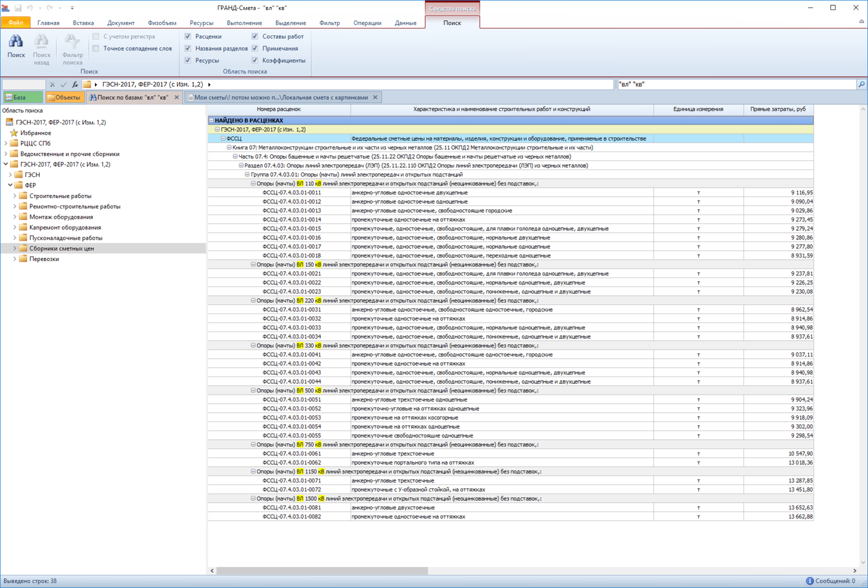This screenshot has width=868, height=588.
Task: Collapse the "ВЛ 500 кВ" group row
Action: [253, 391]
